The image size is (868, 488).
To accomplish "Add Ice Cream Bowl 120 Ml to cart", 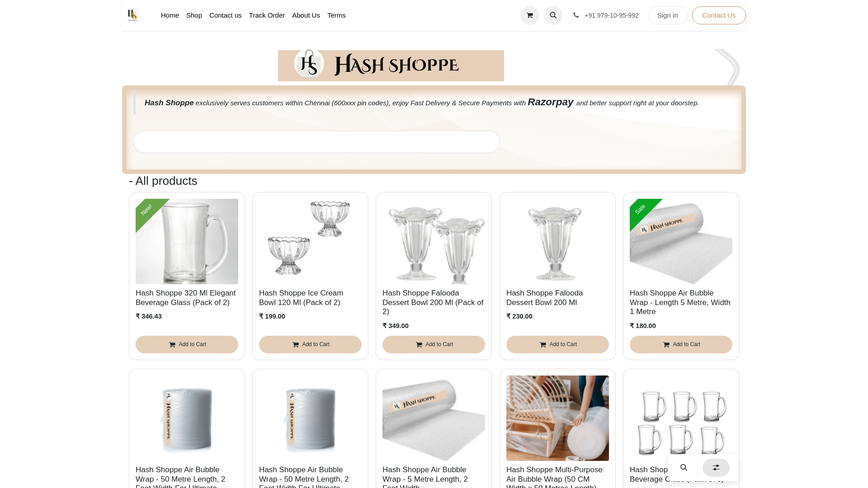I will (310, 344).
